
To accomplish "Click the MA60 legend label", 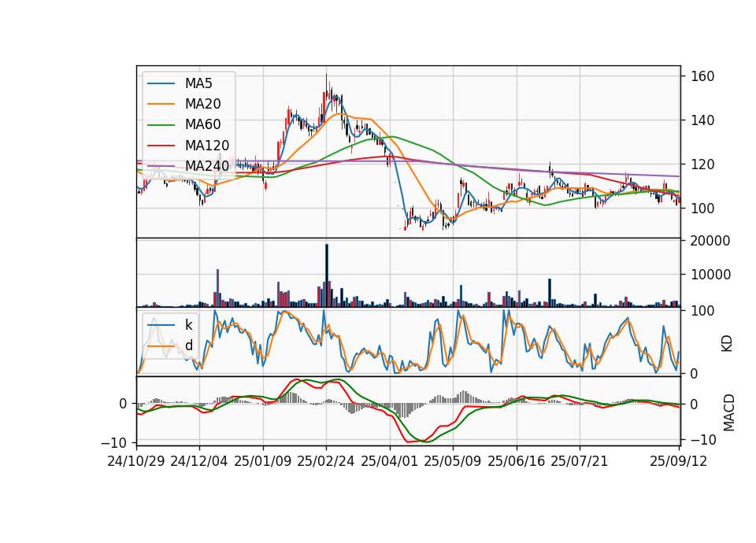I will (x=202, y=124).
